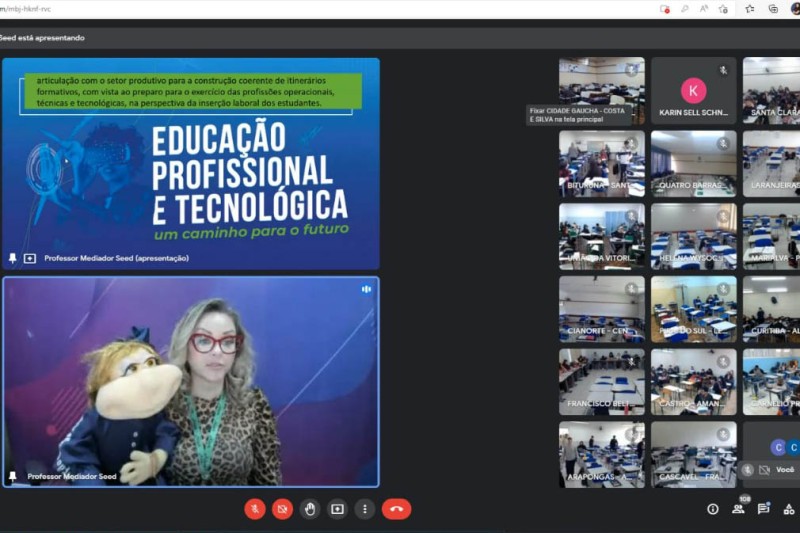Open the three-dot more options menu
Screen dimensions: 800x533
(365, 509)
